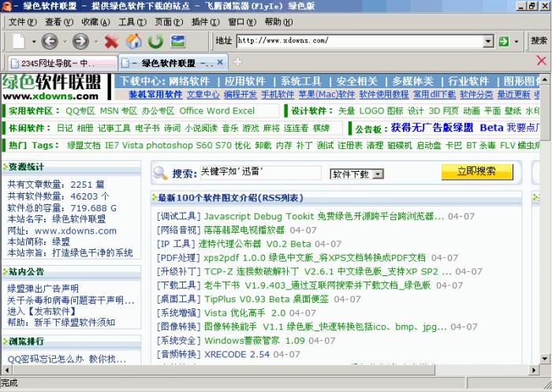Image resolution: width=552 pixels, height=392 pixels.
Task: Open the new page dropdown arrow
Action: click(x=34, y=42)
